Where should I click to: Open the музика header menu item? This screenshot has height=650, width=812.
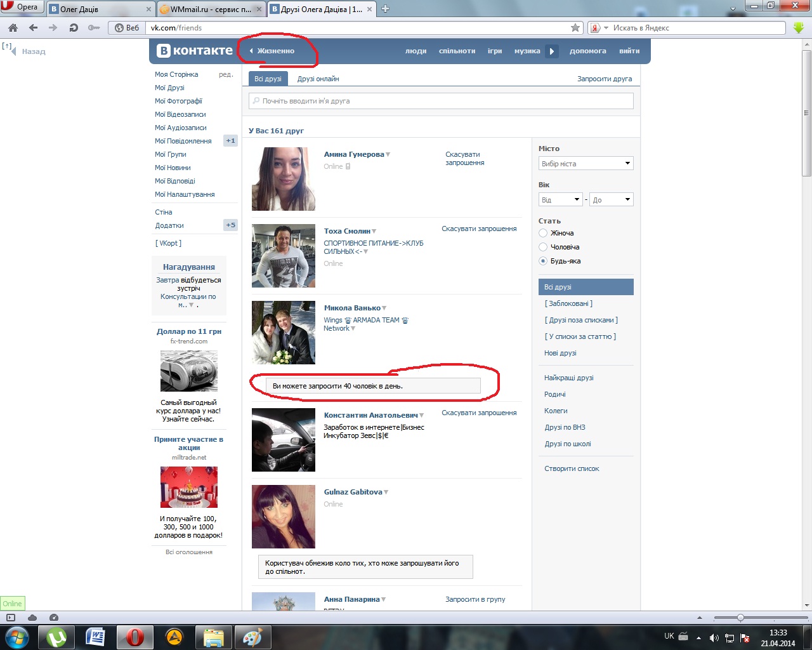[x=527, y=51]
